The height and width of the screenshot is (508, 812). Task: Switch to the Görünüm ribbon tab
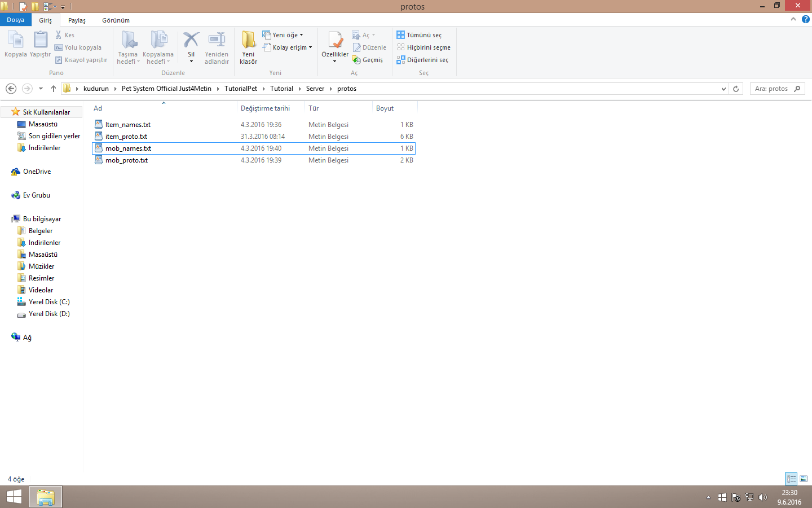point(116,20)
